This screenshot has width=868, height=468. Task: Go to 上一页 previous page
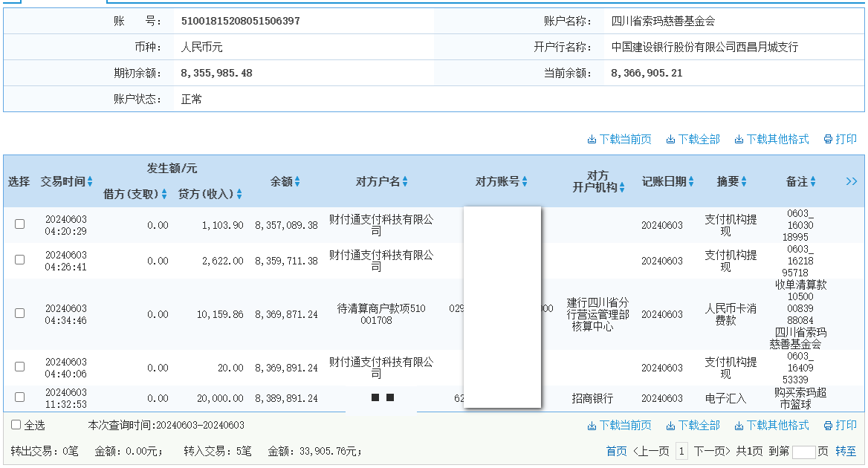pyautogui.click(x=651, y=452)
